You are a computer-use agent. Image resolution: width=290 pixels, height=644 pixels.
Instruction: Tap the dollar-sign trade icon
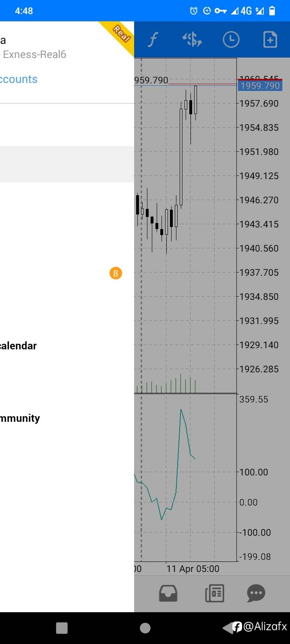192,40
